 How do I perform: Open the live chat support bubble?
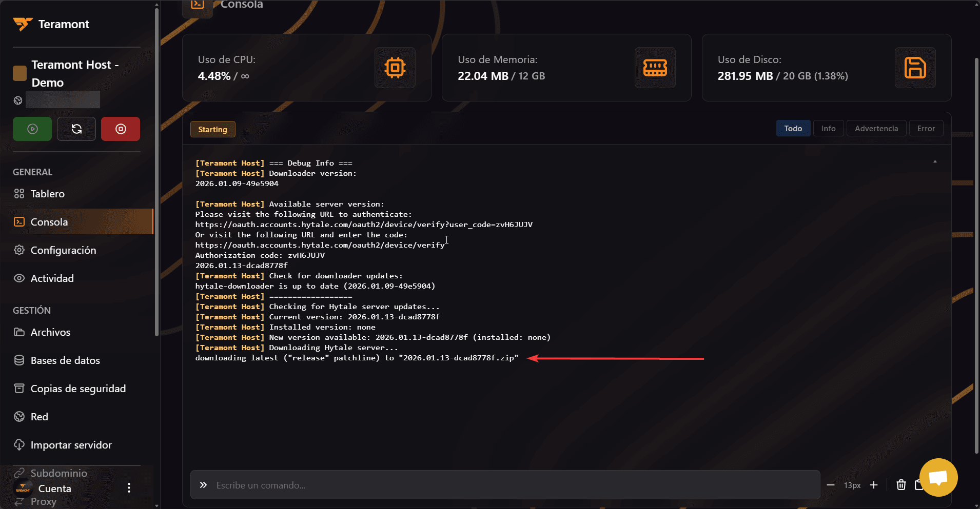coord(938,478)
